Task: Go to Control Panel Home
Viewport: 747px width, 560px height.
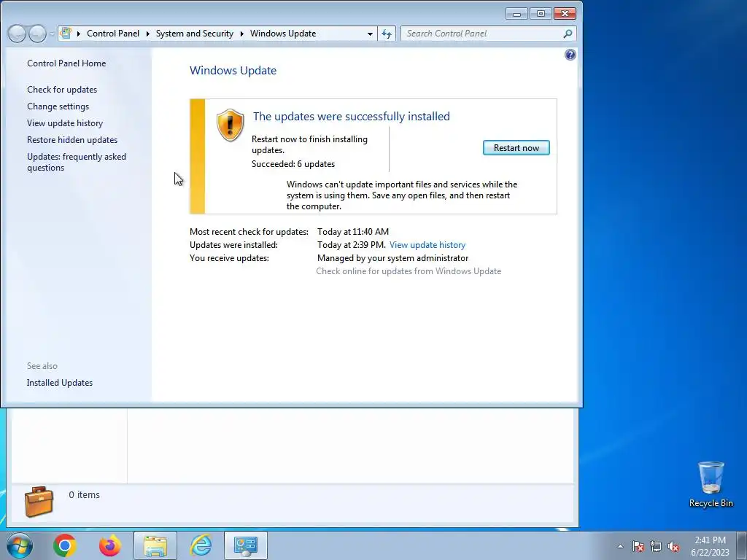Action: [66, 63]
